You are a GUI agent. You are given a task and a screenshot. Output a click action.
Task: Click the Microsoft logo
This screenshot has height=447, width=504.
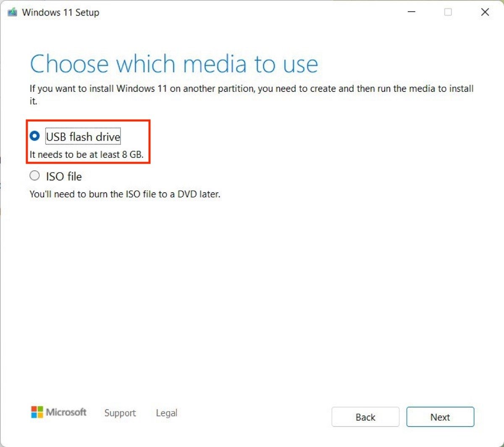(59, 412)
